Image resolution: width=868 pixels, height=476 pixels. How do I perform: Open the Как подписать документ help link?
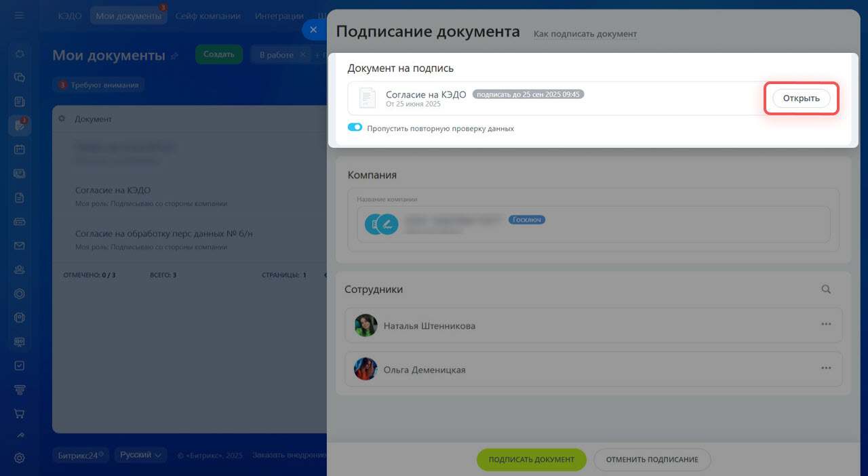click(x=585, y=33)
